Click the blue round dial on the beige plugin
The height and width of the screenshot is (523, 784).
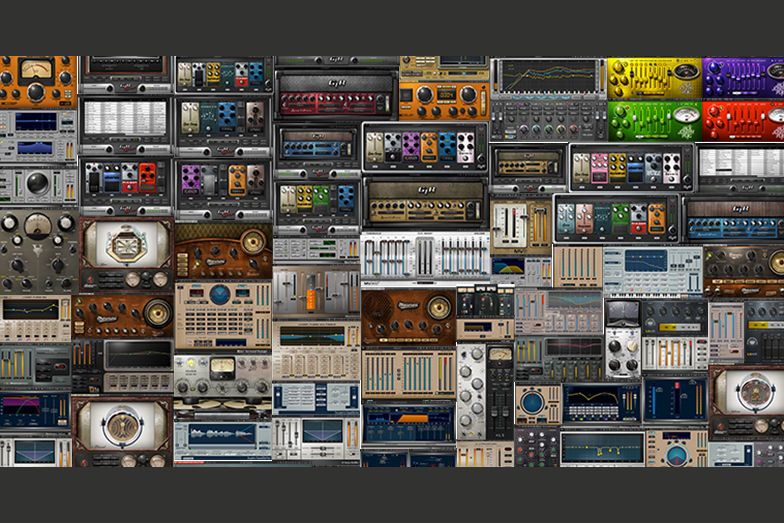pos(220,294)
